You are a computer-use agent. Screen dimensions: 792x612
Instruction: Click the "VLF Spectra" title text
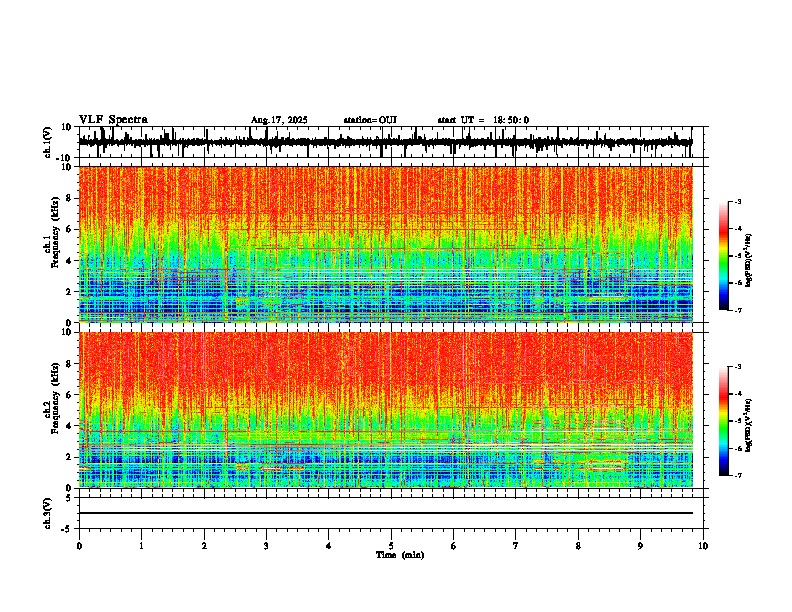click(113, 120)
